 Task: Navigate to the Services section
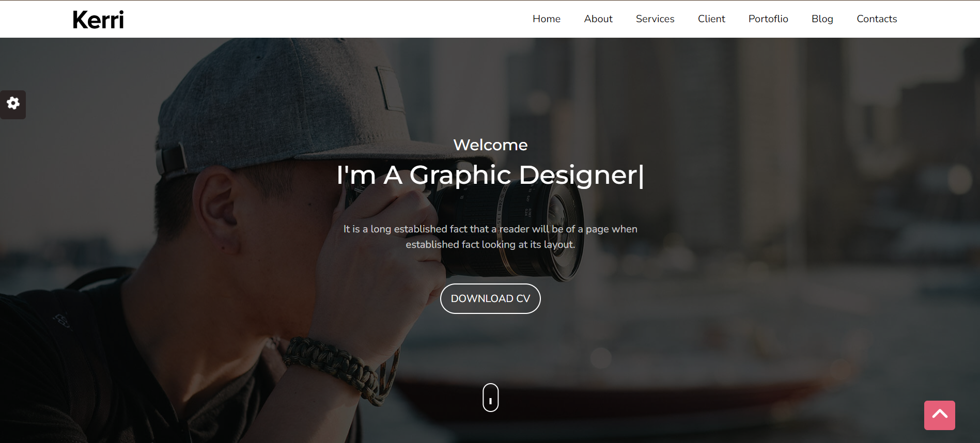(655, 19)
